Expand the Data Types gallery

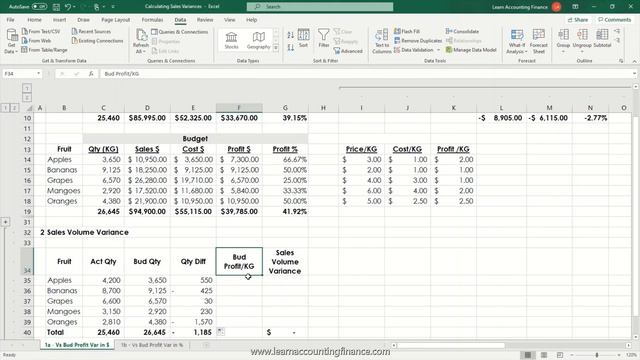[276, 48]
